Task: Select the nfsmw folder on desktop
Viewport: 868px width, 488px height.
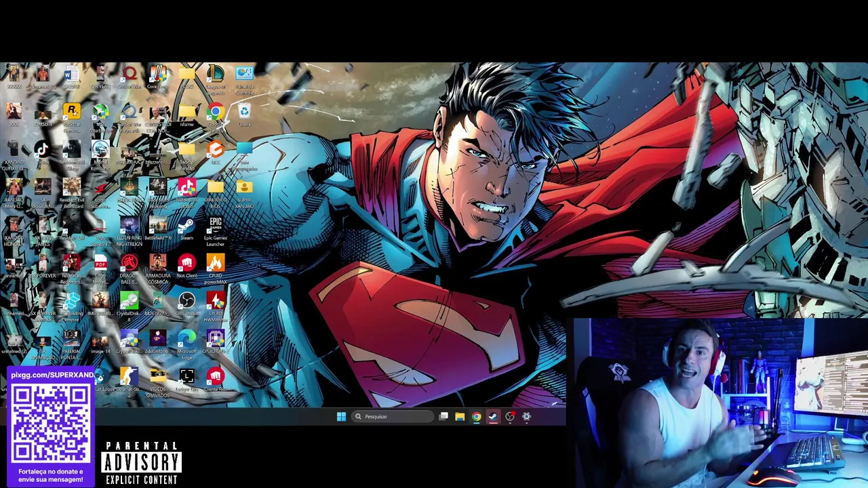Action: coord(187,115)
